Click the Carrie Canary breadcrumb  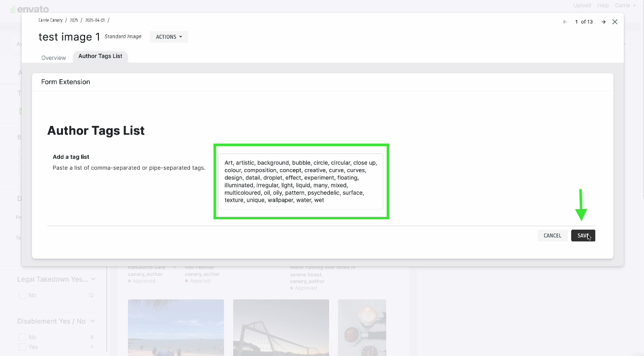pos(51,20)
